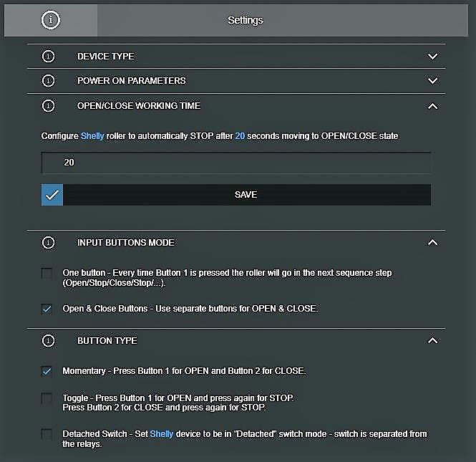Click the blue checkmark icon next to SAVE
This screenshot has width=476, height=462.
[52, 195]
